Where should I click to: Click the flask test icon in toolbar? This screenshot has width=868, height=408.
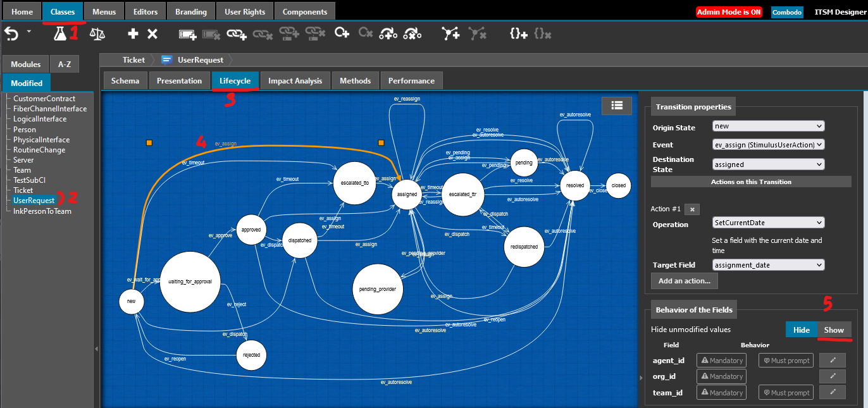point(60,34)
